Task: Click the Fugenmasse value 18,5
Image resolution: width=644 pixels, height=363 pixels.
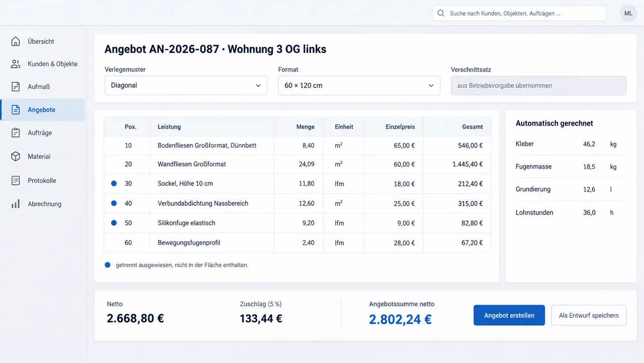Action: click(589, 167)
